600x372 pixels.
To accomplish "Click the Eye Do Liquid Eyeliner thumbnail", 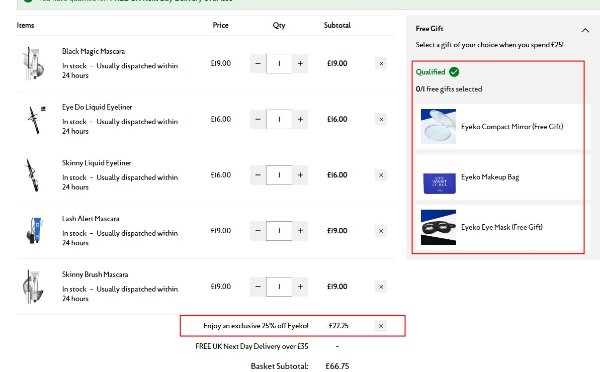I will [x=35, y=120].
